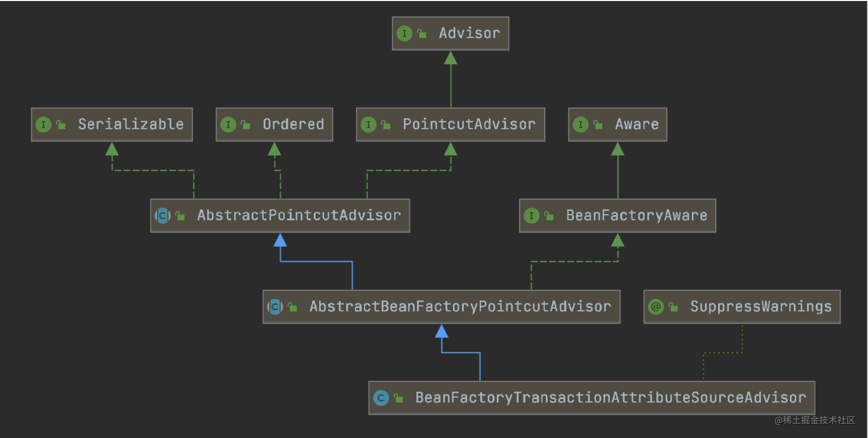Select the BeanFactoryTransactionAttributeSourceAdvisor node label

click(x=611, y=398)
